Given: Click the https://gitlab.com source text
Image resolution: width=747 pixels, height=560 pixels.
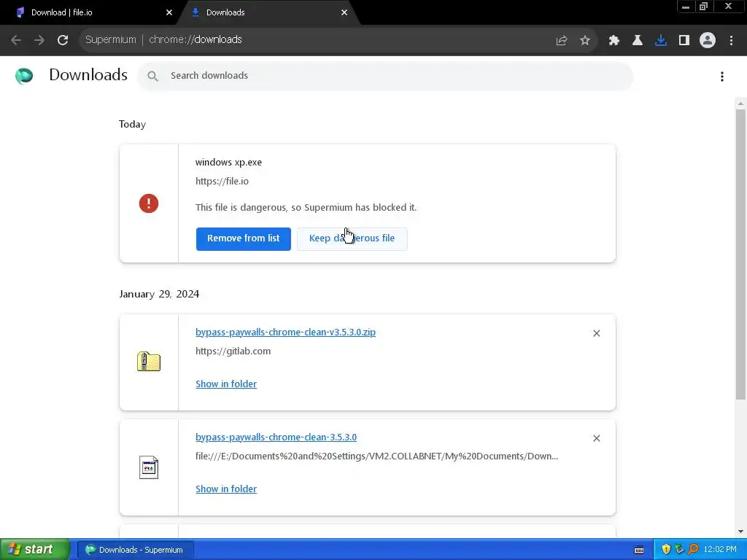Looking at the screenshot, I should 233,351.
